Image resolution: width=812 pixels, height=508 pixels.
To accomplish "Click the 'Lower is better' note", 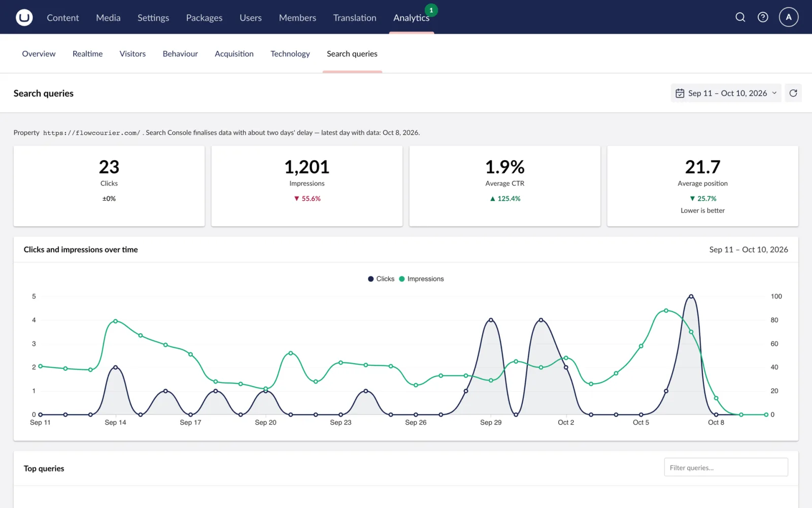I will click(703, 210).
